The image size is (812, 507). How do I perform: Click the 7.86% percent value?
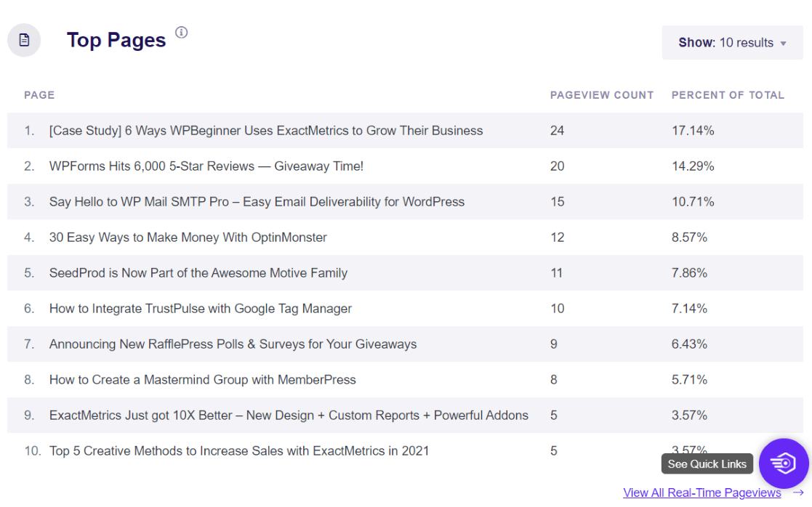(x=689, y=272)
